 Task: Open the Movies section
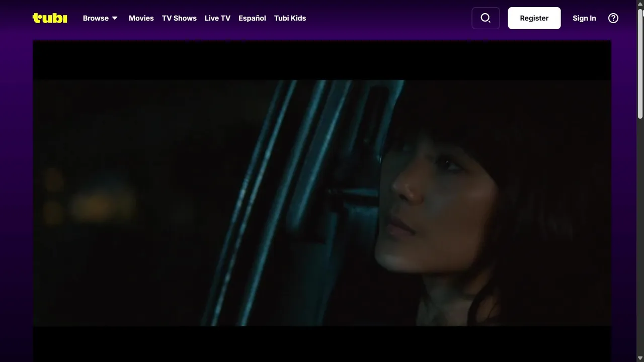point(141,18)
